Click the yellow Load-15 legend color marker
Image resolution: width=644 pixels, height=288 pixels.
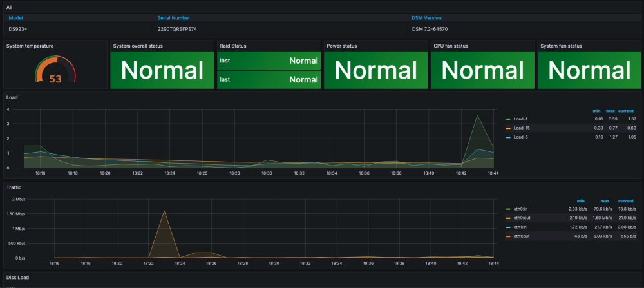click(x=509, y=128)
